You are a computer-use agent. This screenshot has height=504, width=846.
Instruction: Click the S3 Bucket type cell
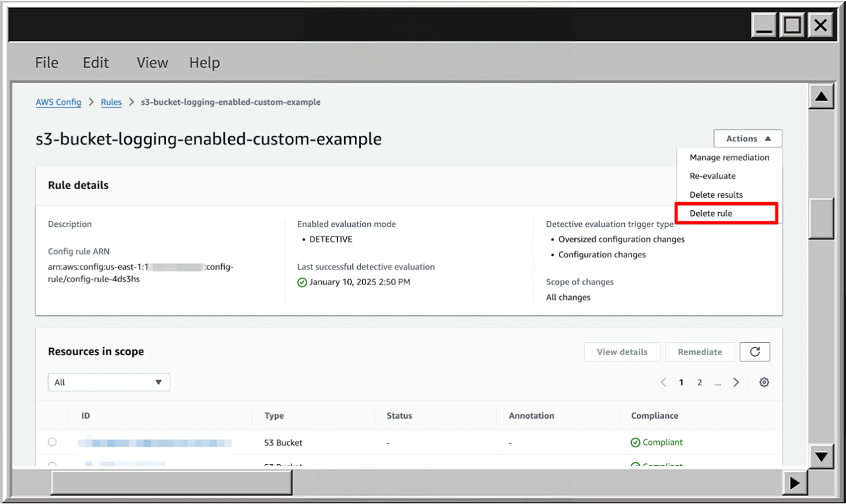[x=283, y=443]
